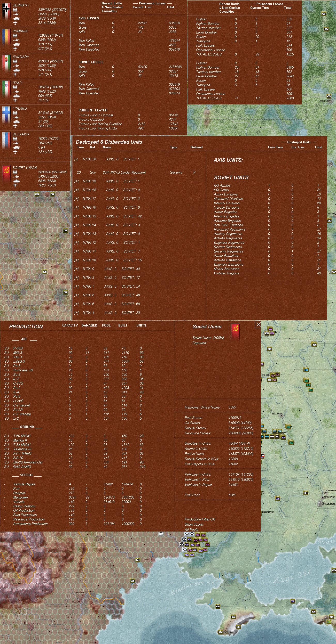The image size is (336, 644).
Task: Expand the TURN 9 entry
Action: tap(76, 269)
